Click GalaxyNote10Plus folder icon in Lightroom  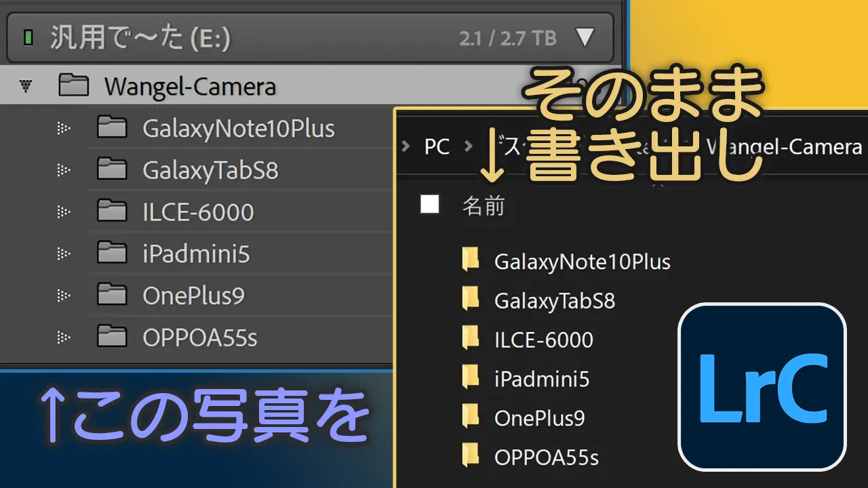coord(112,127)
